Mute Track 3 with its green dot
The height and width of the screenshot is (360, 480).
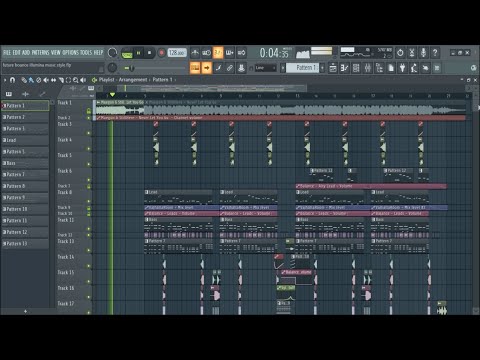click(89, 133)
